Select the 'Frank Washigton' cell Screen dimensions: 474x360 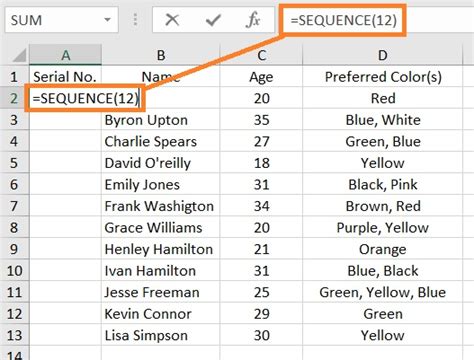coord(161,206)
